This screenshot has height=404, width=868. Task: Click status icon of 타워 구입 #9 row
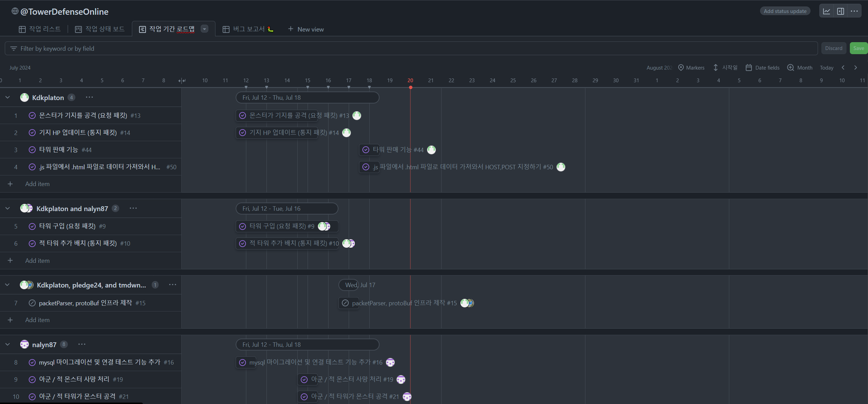click(x=32, y=226)
